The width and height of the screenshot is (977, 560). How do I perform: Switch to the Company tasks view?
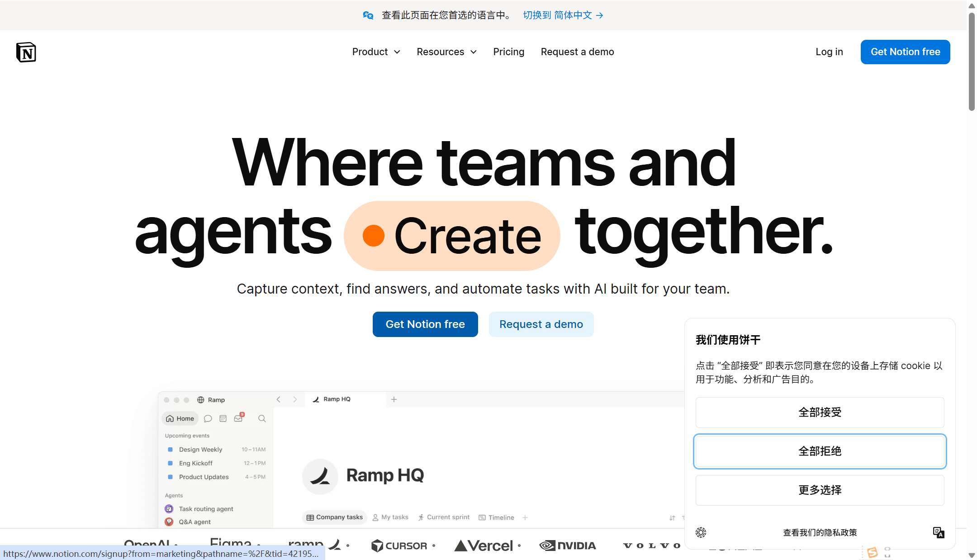coord(335,517)
